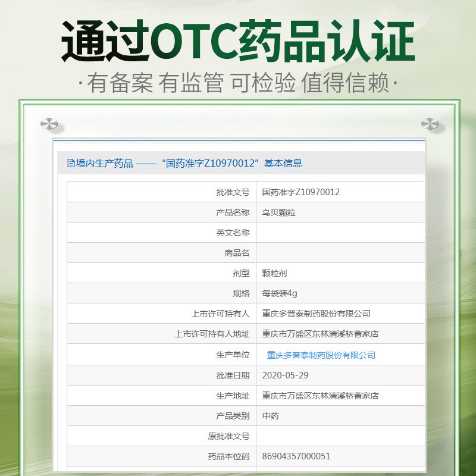Click the 上市许可持有人地址 label

coord(212,334)
